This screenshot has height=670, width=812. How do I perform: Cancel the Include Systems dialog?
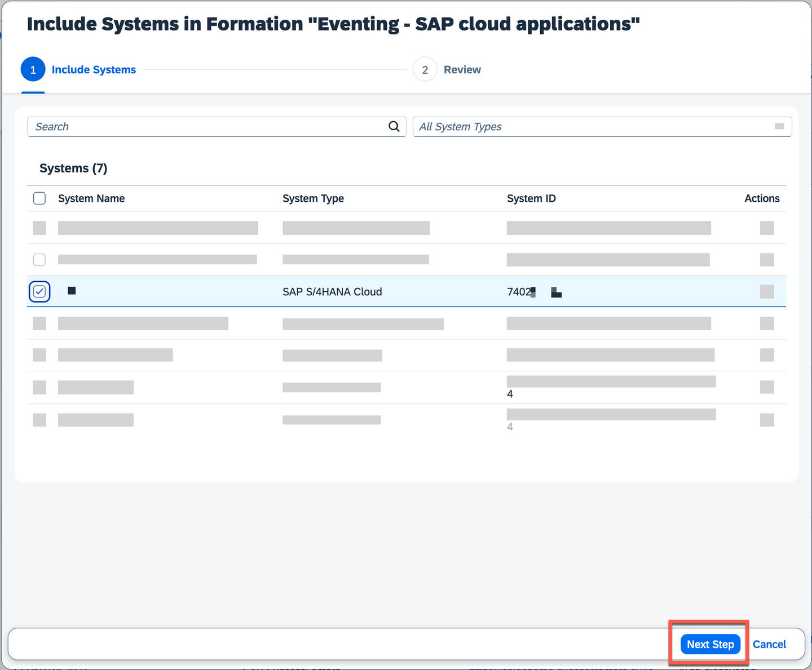pyautogui.click(x=769, y=644)
